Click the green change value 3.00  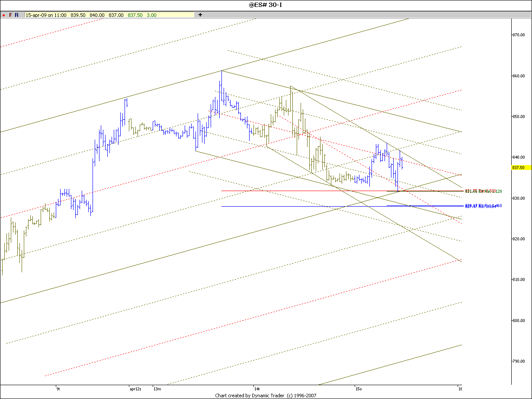pos(151,15)
